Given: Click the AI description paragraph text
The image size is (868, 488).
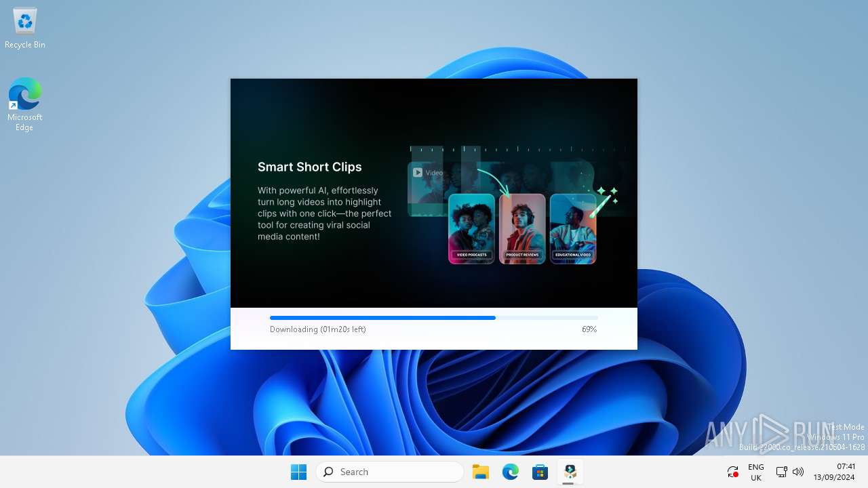Looking at the screenshot, I should tap(324, 213).
